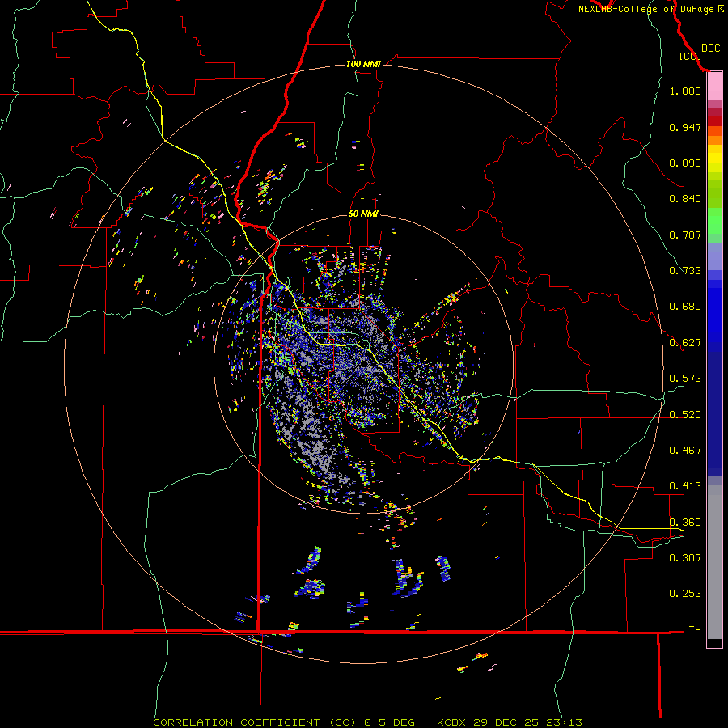This screenshot has width=728, height=728.
Task: Click the 0.627 color scale value
Action: (685, 343)
